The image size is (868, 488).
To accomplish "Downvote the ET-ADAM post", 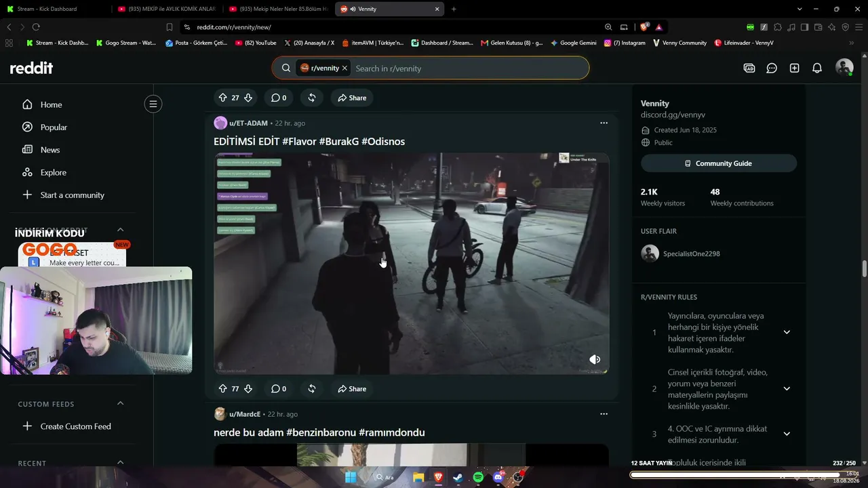I will (x=248, y=389).
